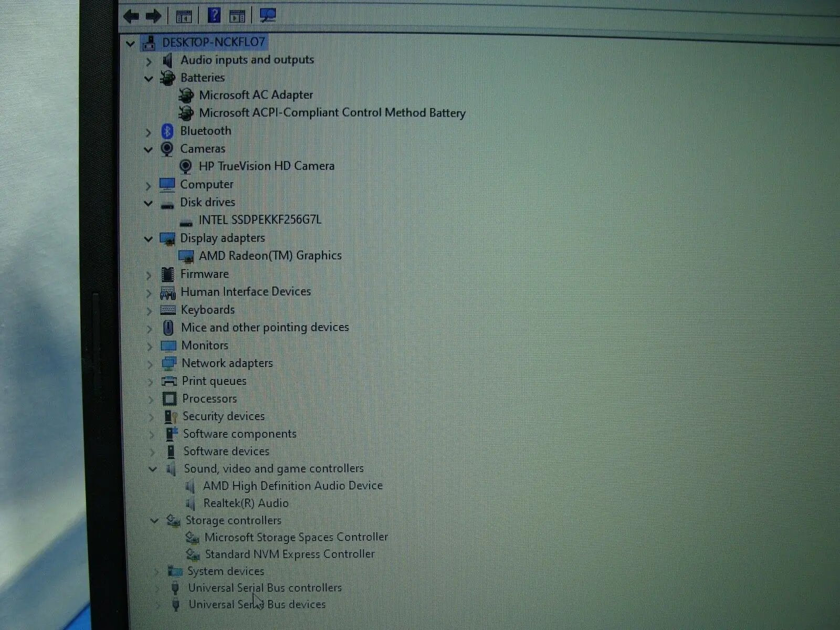
Task: Select the Software devices label
Action: click(226, 451)
